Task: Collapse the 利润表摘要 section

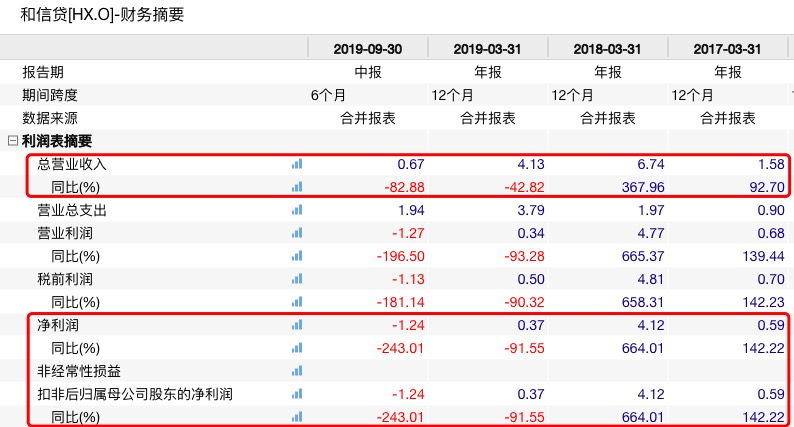Action: click(x=12, y=141)
